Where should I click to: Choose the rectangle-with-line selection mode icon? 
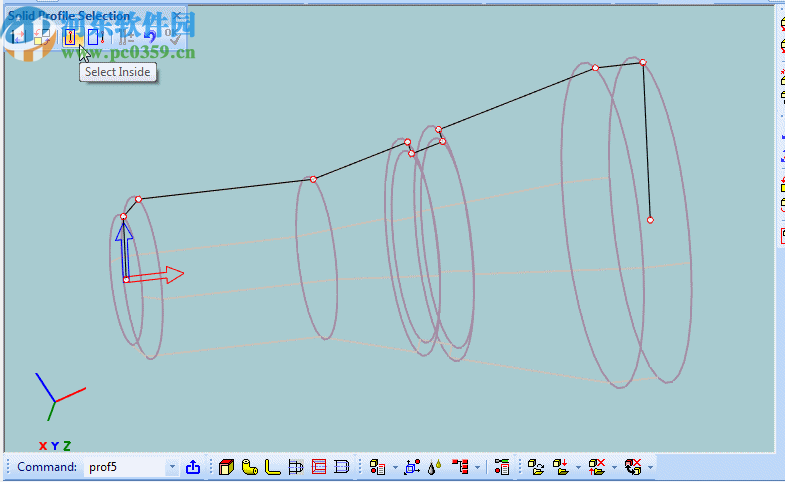pyautogui.click(x=95, y=37)
